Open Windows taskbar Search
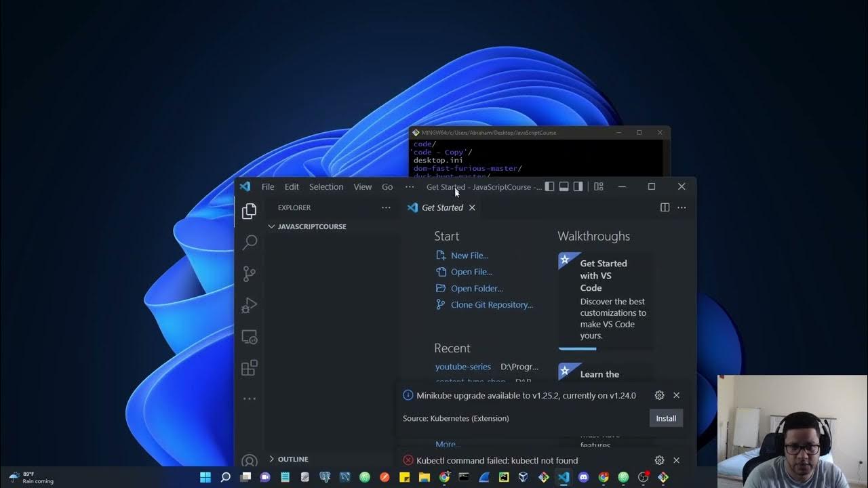868x488 pixels. coord(226,477)
